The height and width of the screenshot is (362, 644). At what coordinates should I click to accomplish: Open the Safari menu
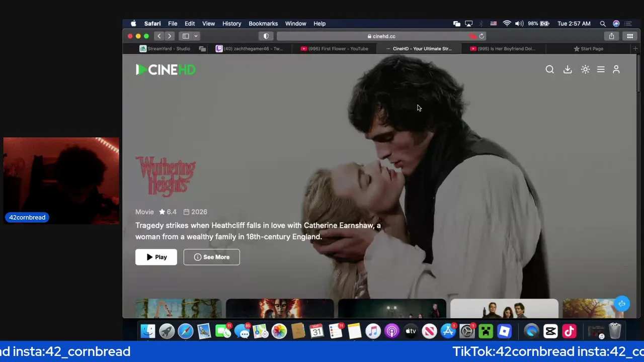[152, 24]
